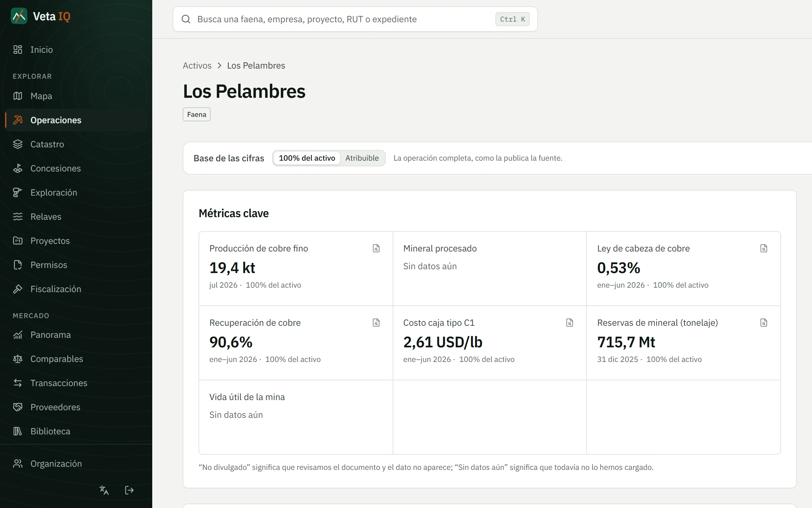Open source document for Costo caja tipo C1
The width and height of the screenshot is (812, 508).
[x=570, y=323]
